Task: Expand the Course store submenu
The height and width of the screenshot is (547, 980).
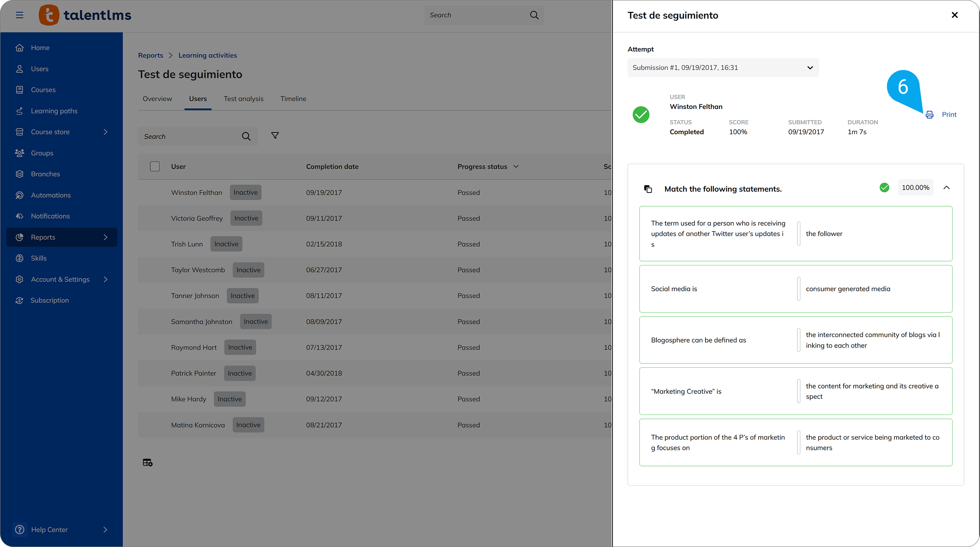Action: [x=106, y=132]
